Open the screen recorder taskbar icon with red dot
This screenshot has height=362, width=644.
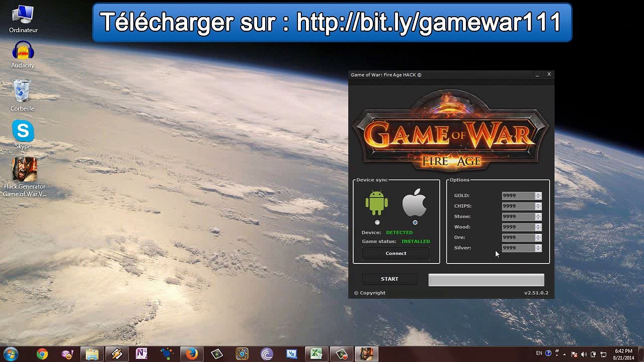(342, 354)
